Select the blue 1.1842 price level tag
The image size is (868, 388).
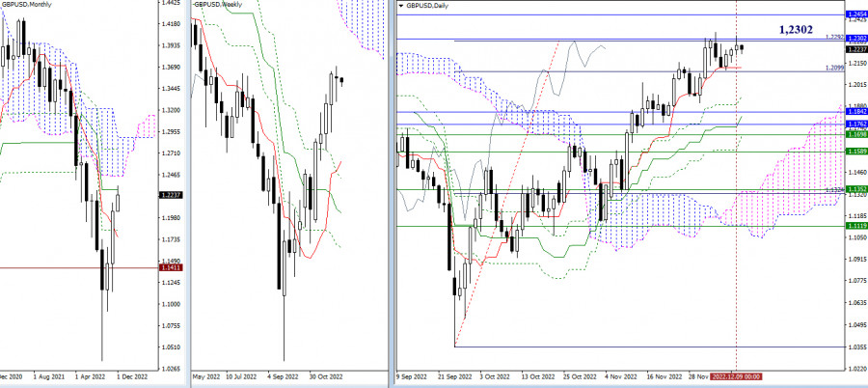point(854,112)
